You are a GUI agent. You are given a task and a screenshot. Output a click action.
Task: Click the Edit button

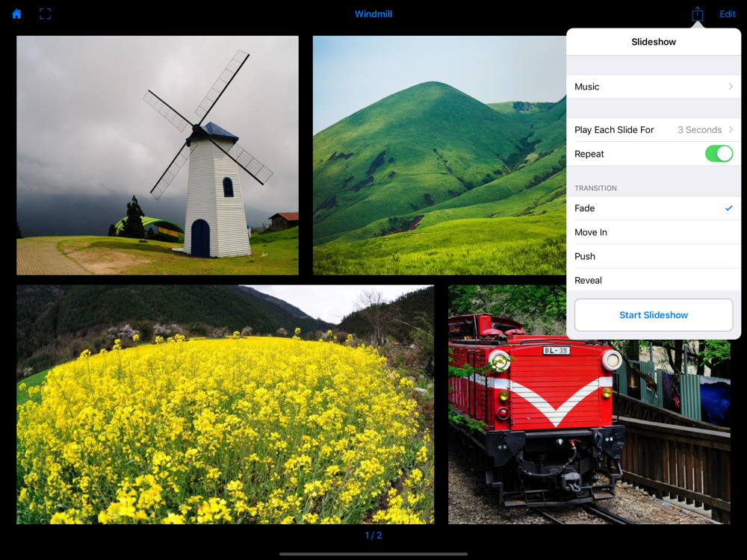point(727,13)
